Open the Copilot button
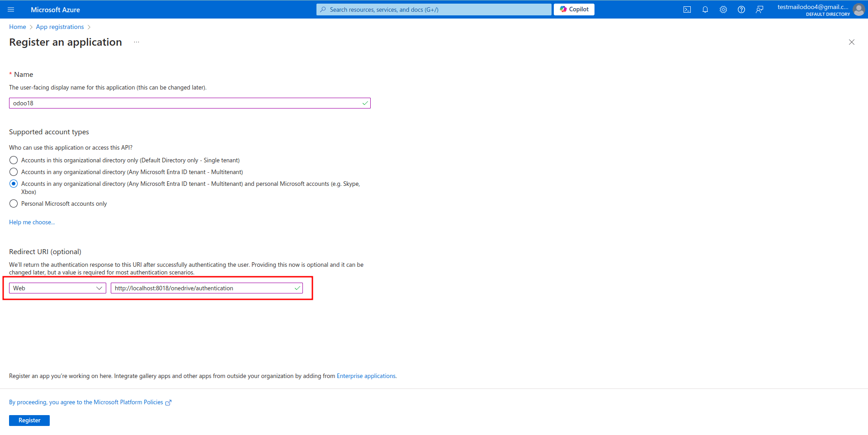 [574, 9]
